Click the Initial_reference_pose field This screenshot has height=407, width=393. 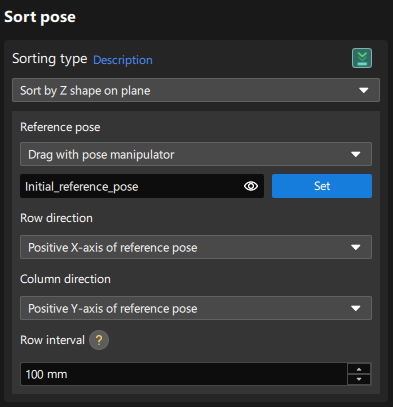pyautogui.click(x=142, y=186)
